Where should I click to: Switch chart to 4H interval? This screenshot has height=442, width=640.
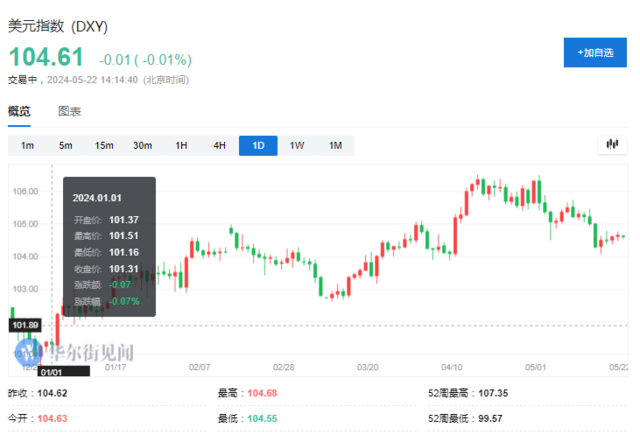(x=220, y=146)
